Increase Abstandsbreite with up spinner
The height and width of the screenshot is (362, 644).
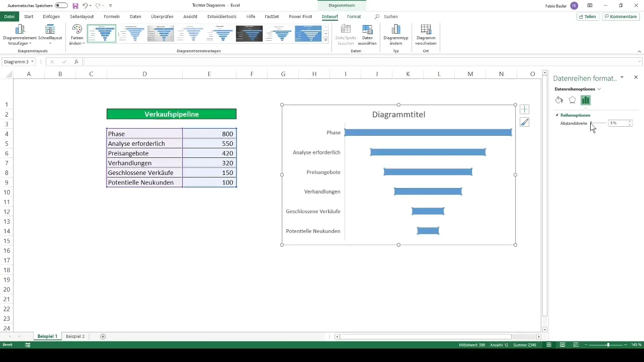[x=630, y=122]
